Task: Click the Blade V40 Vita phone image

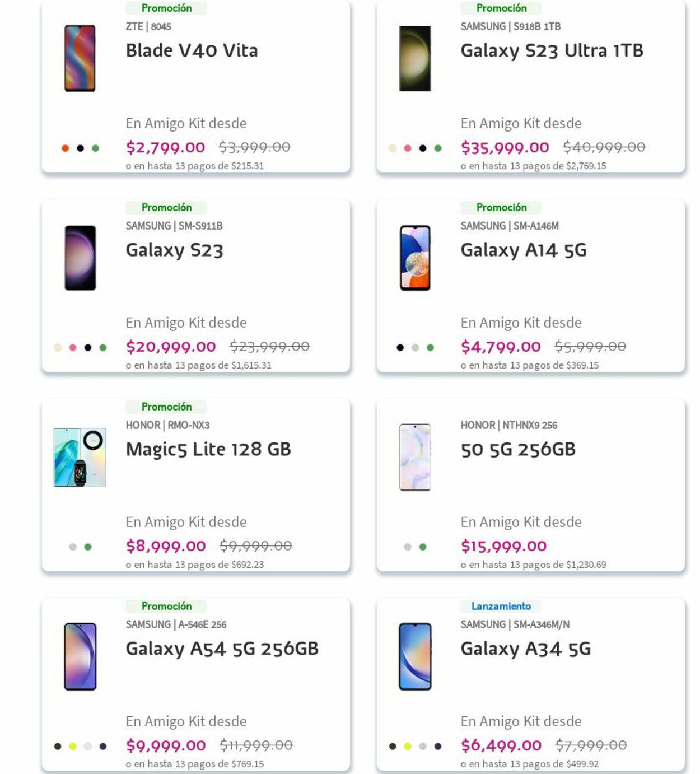Action: 80,58
